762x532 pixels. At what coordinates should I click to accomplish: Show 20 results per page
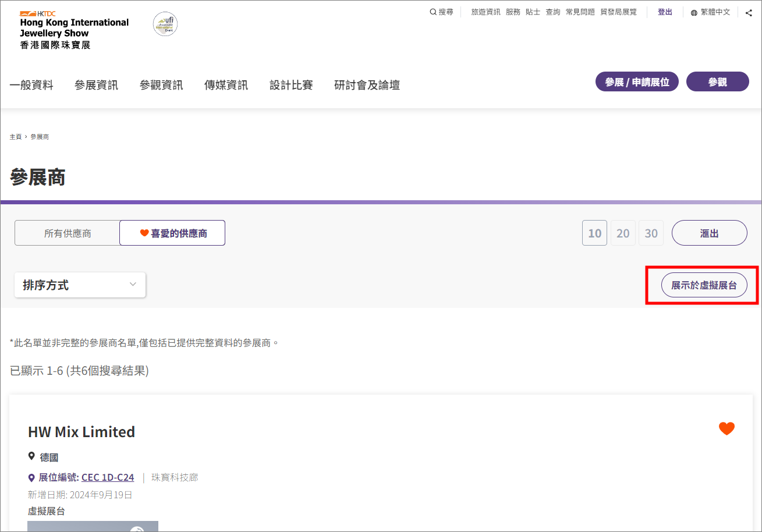point(623,233)
